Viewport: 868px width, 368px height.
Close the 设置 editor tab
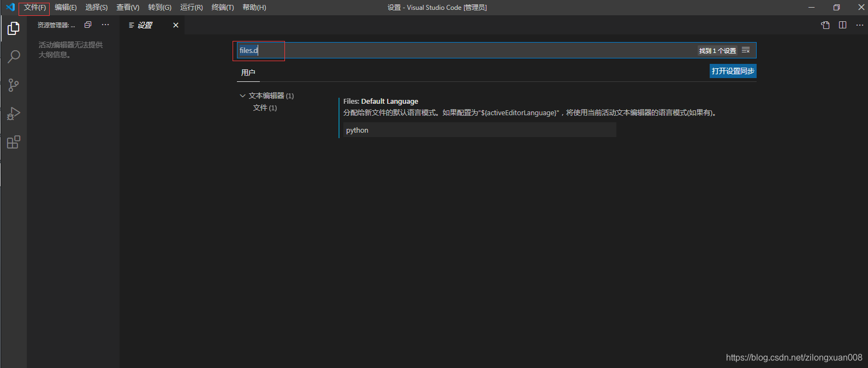pyautogui.click(x=176, y=25)
